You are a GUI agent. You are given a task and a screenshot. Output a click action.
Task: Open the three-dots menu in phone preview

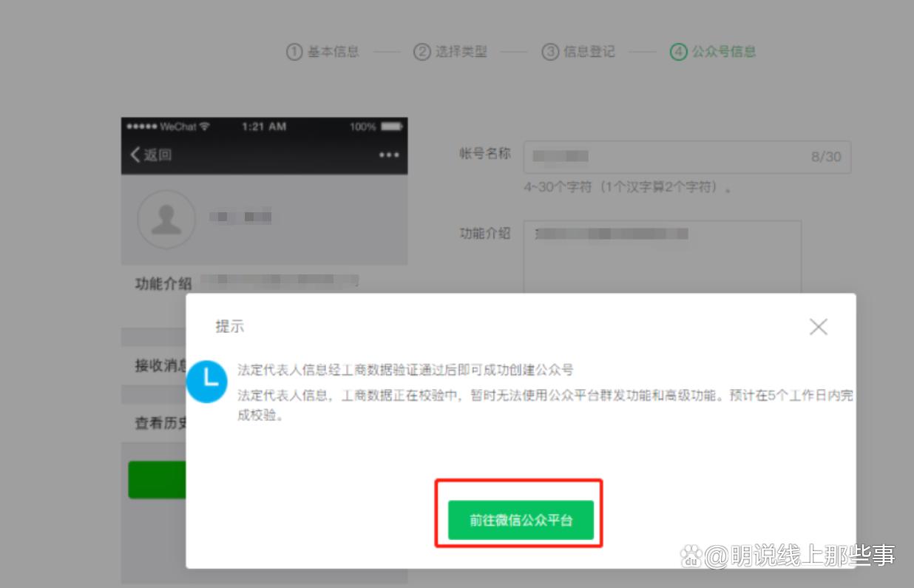click(389, 155)
